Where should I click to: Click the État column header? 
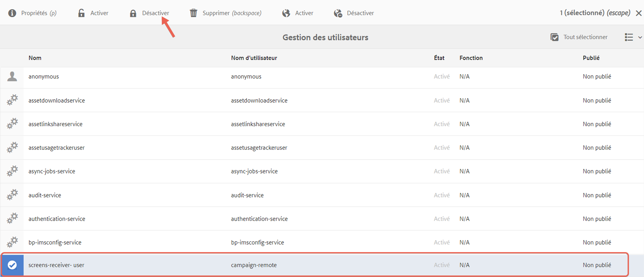pos(439,58)
